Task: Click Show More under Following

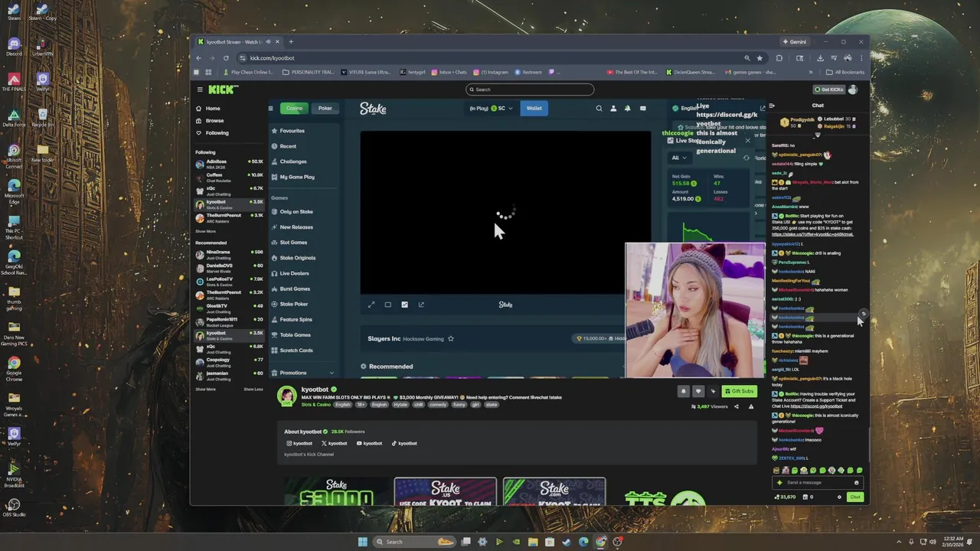Action: [x=205, y=231]
